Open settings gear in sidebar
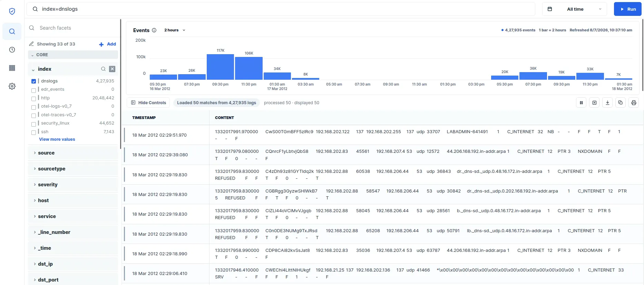The width and height of the screenshot is (644, 285). (12, 86)
